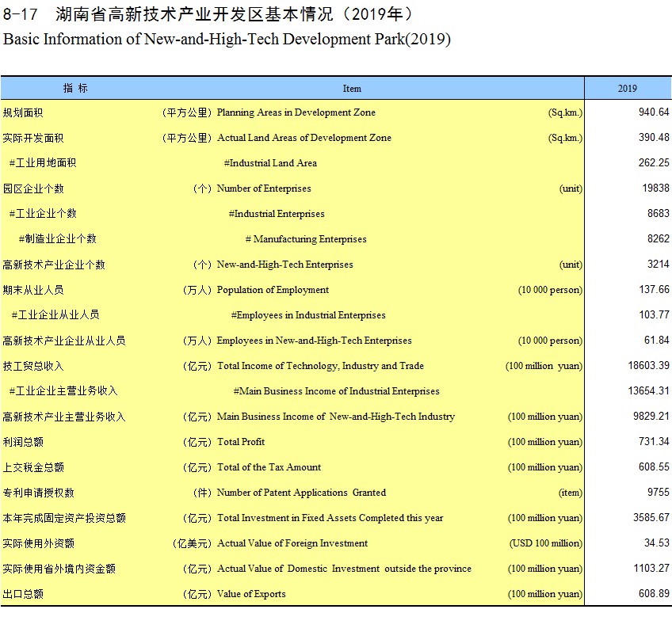Click the Chinese title 湖南省高新技术产业开发区基本情况

[193, 14]
